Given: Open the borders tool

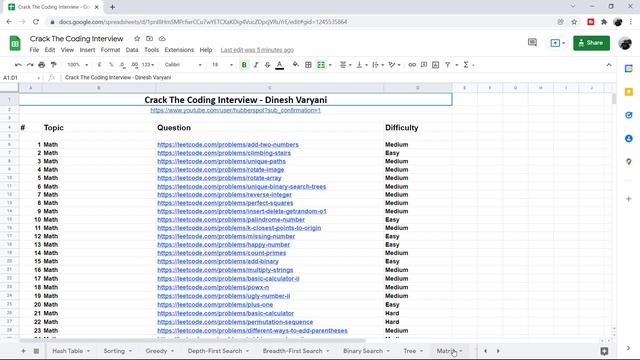Looking at the screenshot, I should point(308,65).
